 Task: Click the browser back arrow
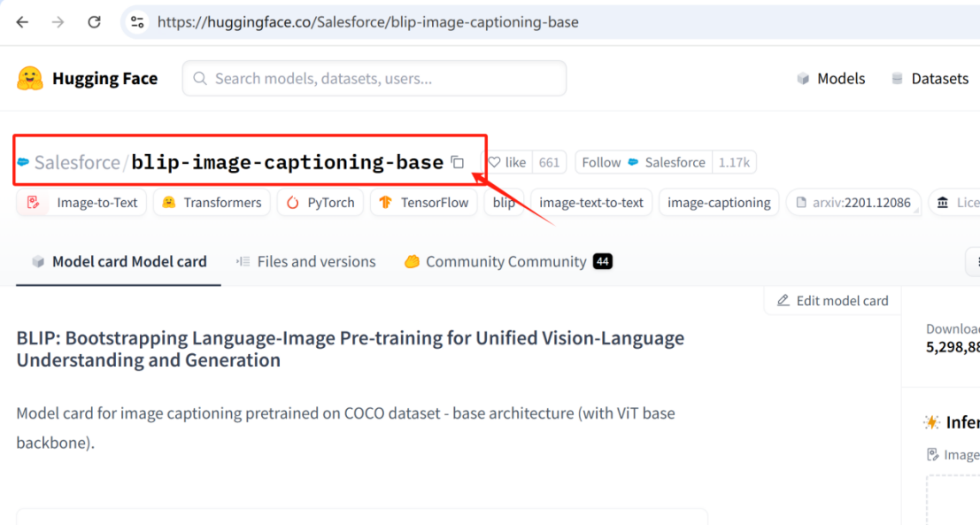[23, 22]
